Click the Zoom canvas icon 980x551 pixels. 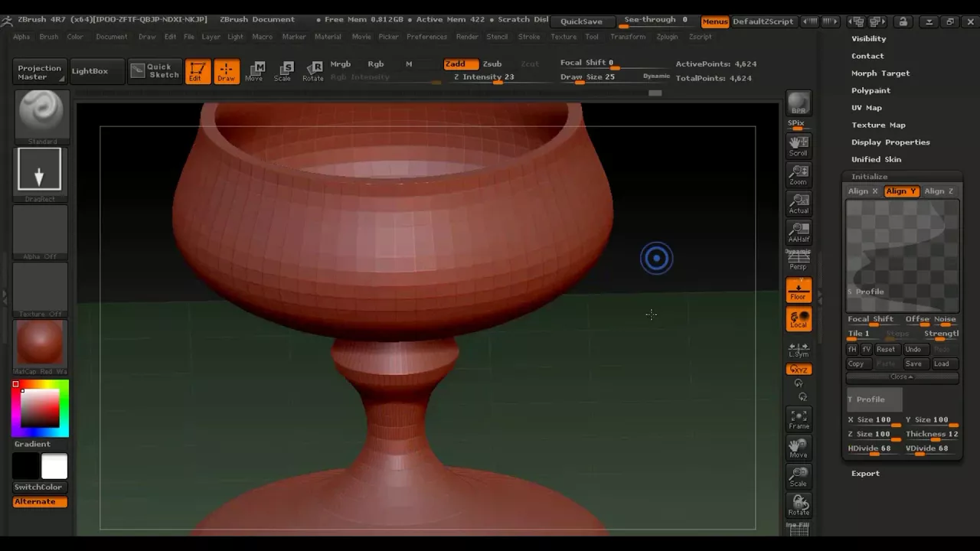799,175
